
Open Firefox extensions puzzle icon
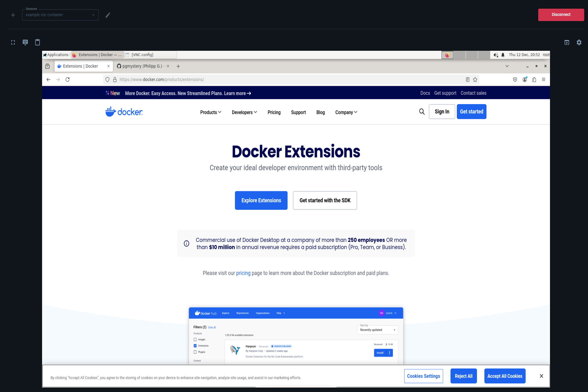[x=534, y=79]
